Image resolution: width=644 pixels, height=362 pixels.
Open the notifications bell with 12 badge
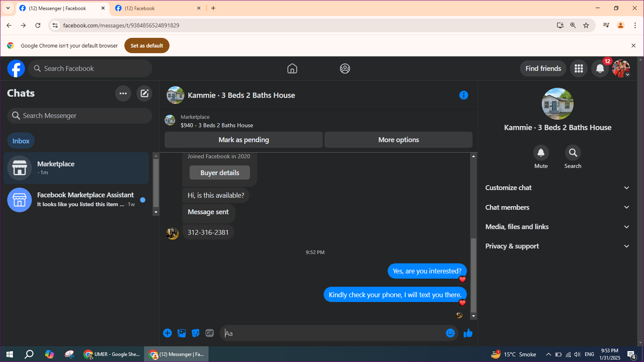[600, 68]
